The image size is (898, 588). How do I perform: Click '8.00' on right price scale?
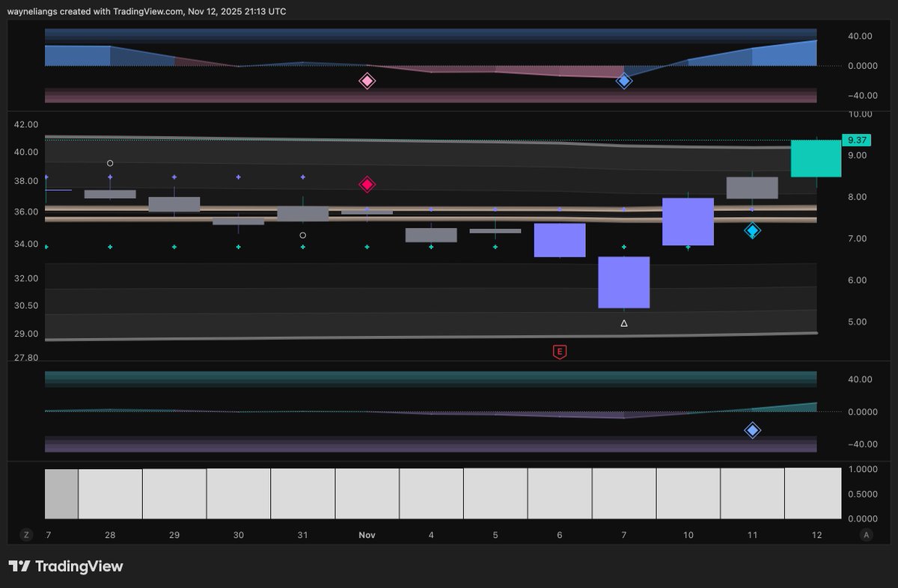858,197
